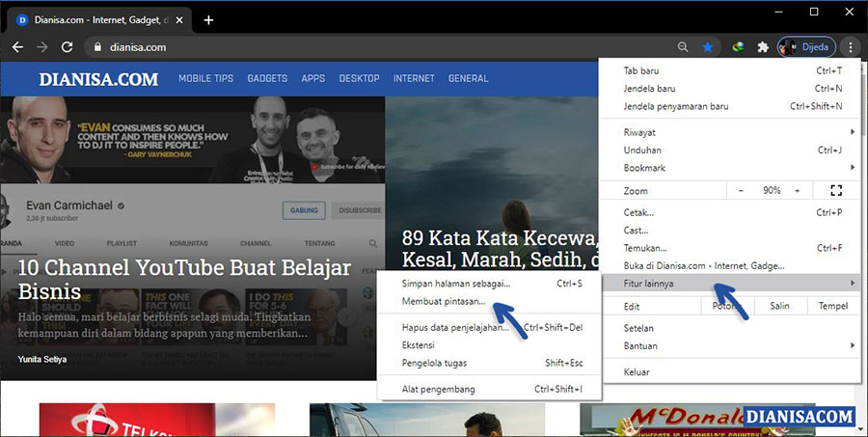The width and height of the screenshot is (868, 437).
Task: Click Salin in the Edit row
Action: 779,306
